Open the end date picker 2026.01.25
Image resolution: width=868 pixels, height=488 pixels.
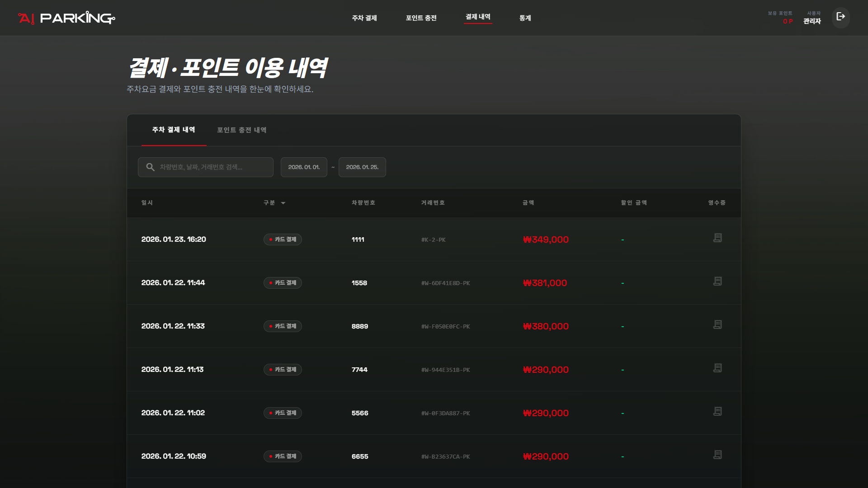[x=362, y=167]
